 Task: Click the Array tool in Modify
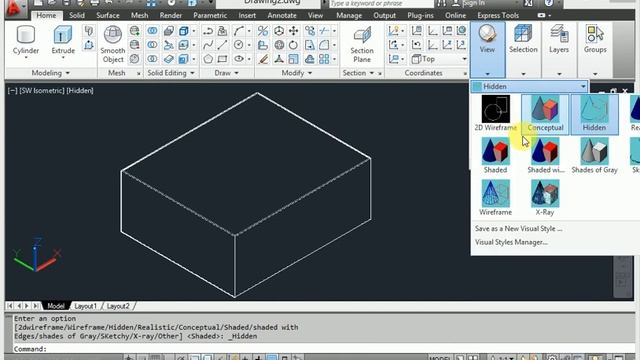[x=324, y=59]
